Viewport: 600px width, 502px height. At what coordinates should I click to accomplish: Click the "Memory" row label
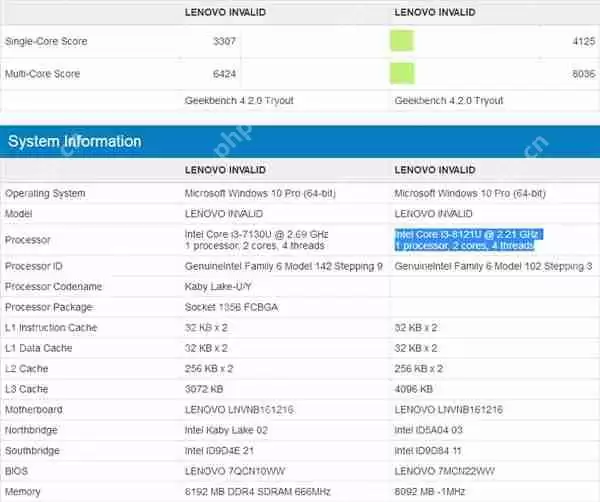23,492
